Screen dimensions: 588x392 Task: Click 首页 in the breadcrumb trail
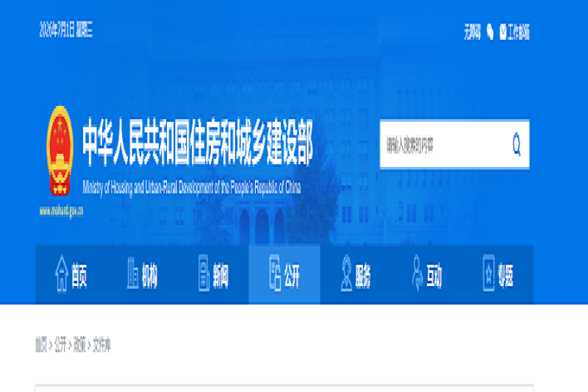[x=41, y=344]
